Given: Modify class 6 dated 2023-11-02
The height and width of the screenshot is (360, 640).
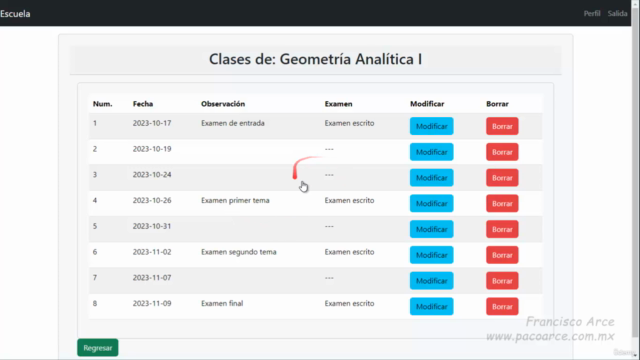Looking at the screenshot, I should coord(431,255).
